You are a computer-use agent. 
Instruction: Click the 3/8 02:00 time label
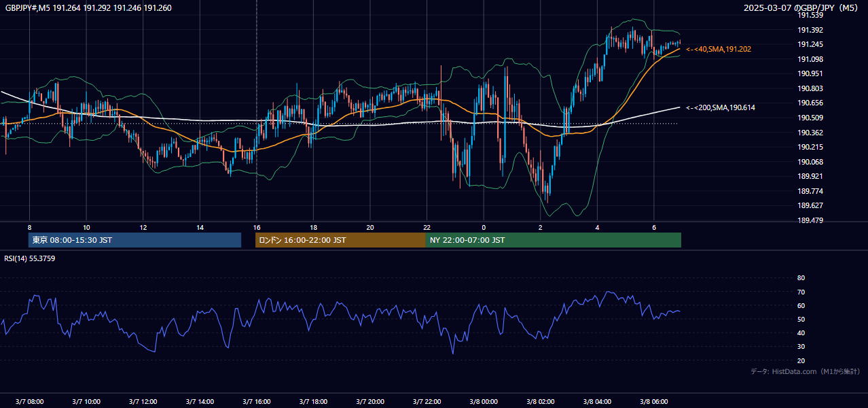pos(541,402)
